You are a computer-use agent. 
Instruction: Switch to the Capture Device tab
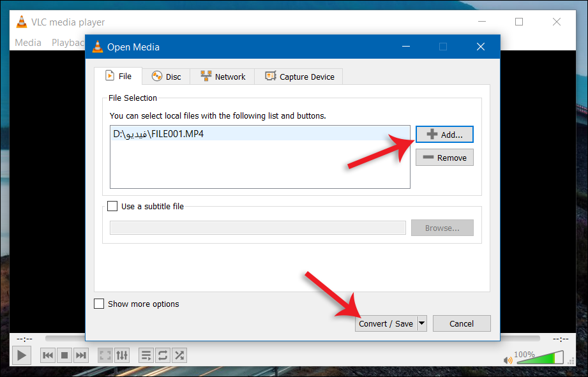[x=299, y=77]
